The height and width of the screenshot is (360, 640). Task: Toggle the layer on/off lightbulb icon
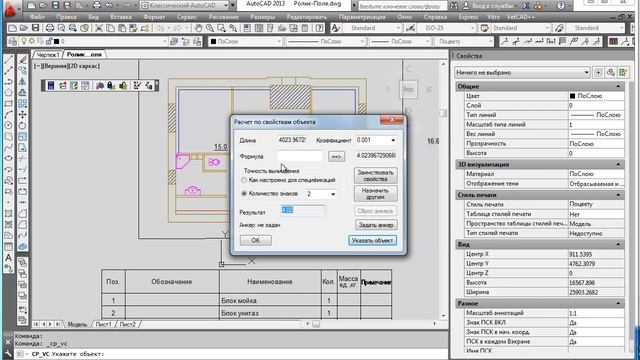pyautogui.click(x=24, y=41)
